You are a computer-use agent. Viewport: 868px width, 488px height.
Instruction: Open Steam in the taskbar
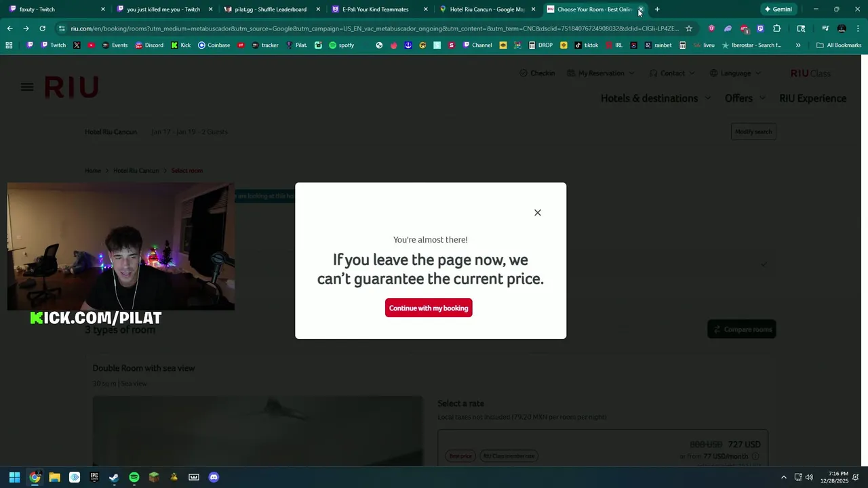(114, 477)
